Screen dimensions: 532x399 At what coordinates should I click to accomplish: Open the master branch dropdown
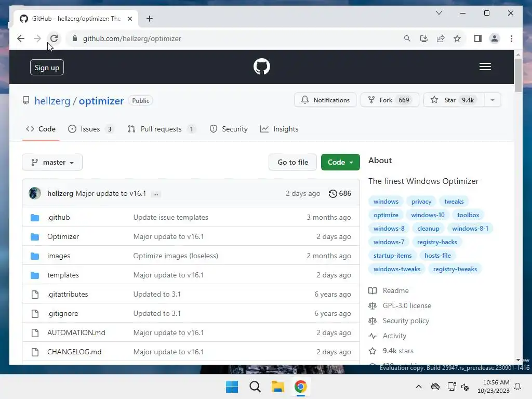click(52, 162)
